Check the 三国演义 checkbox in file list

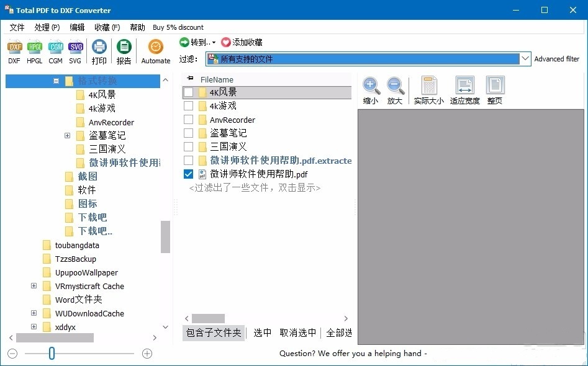pos(188,147)
